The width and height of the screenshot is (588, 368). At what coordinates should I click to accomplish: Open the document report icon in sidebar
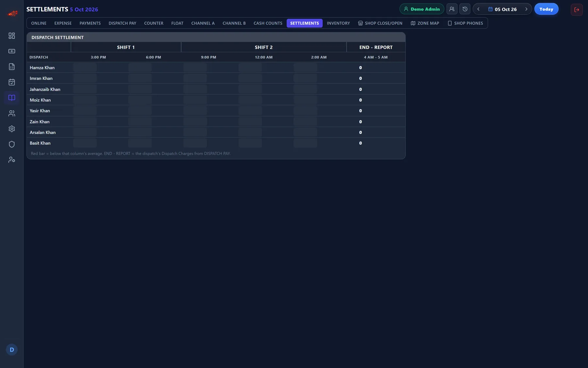(12, 67)
